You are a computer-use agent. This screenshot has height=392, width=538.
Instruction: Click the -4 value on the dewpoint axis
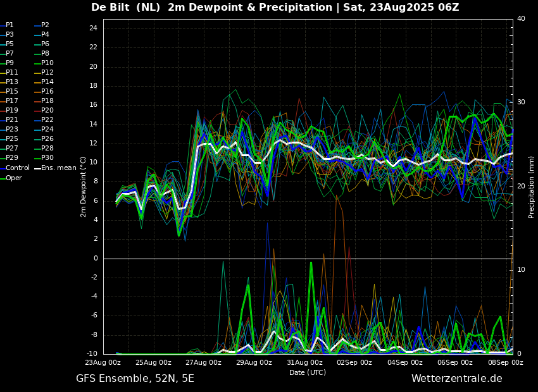pos(94,297)
